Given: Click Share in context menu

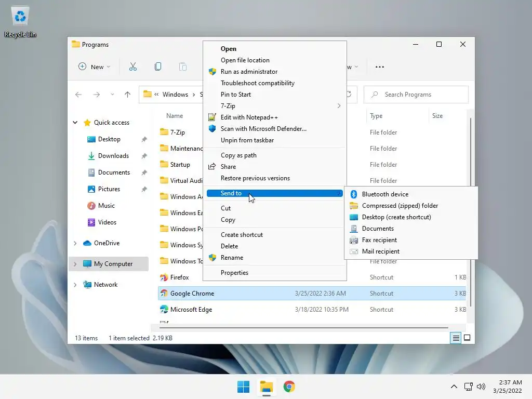Looking at the screenshot, I should [274, 167].
